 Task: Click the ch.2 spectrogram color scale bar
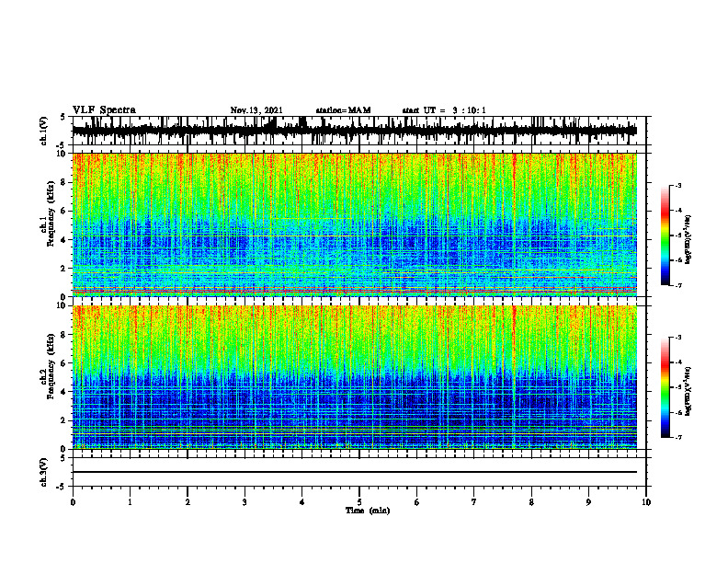[x=665, y=387]
